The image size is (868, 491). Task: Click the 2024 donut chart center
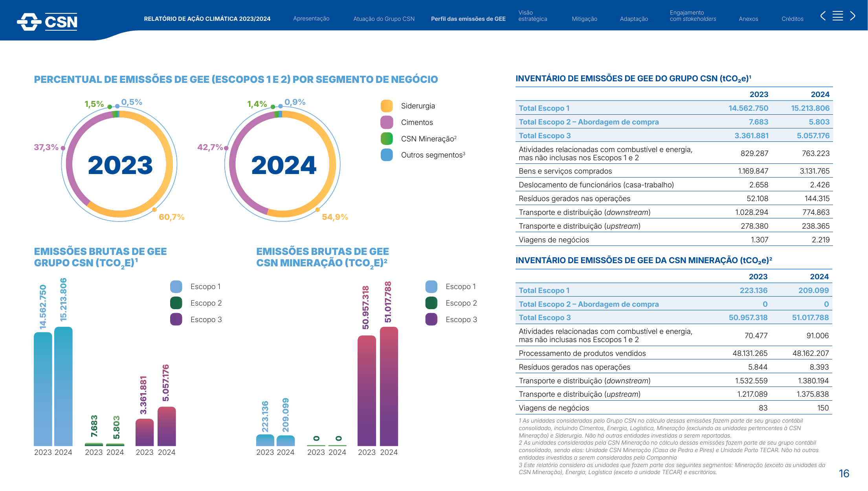(283, 165)
